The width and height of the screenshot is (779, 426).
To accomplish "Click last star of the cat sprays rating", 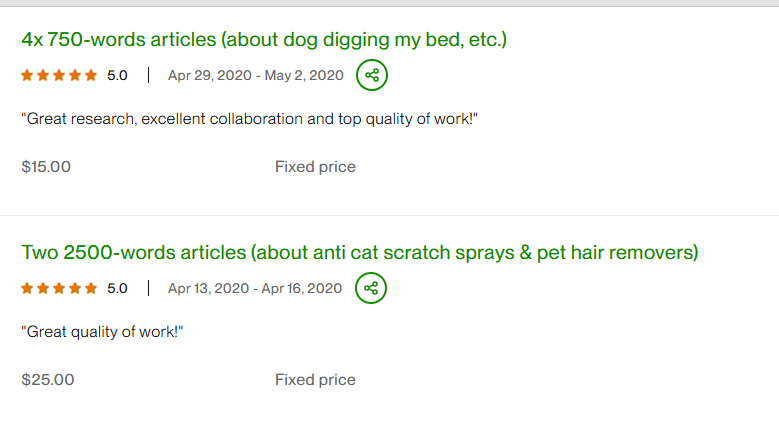I will click(91, 288).
